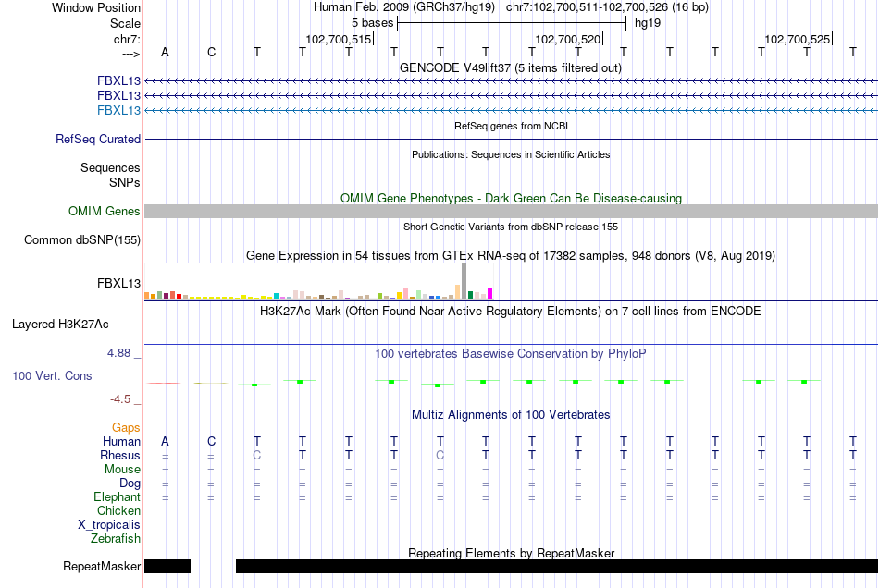Click the Human Feb. 2009 (GRCh37/hg19) assembly text

coord(404,7)
